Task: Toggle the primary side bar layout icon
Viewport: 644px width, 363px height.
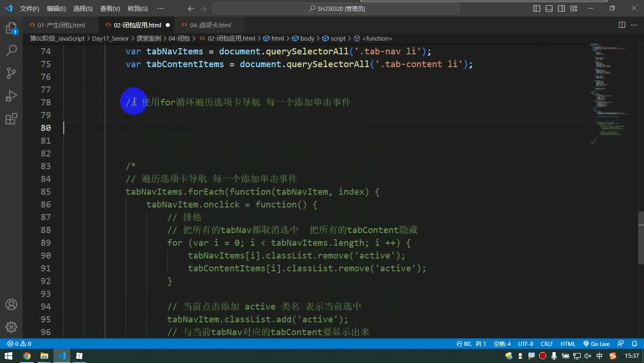Action: (537, 9)
